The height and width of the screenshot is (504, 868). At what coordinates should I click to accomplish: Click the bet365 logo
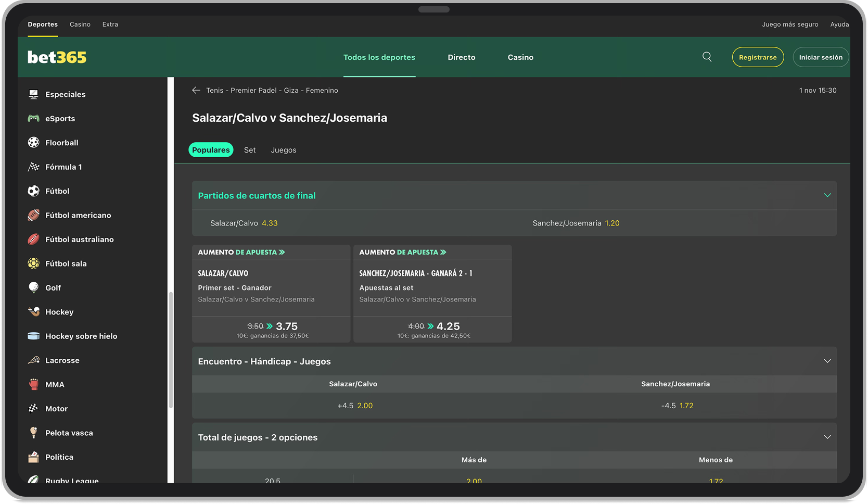(57, 57)
